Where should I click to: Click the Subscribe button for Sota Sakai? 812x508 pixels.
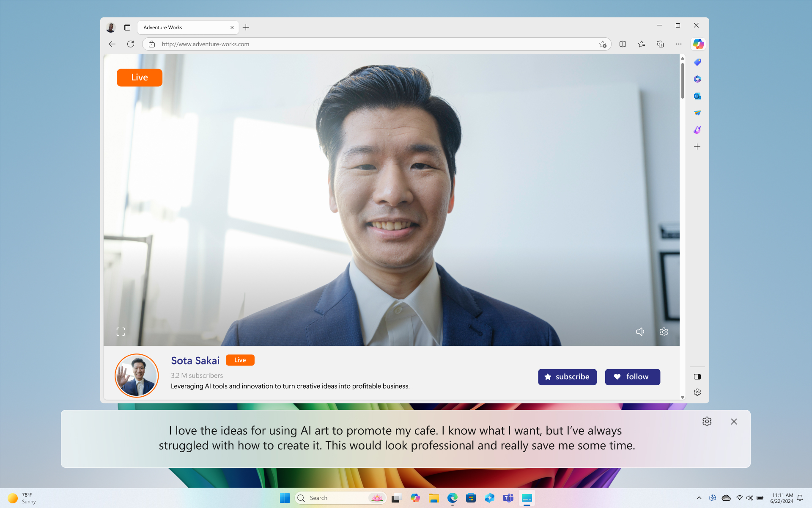(x=566, y=376)
